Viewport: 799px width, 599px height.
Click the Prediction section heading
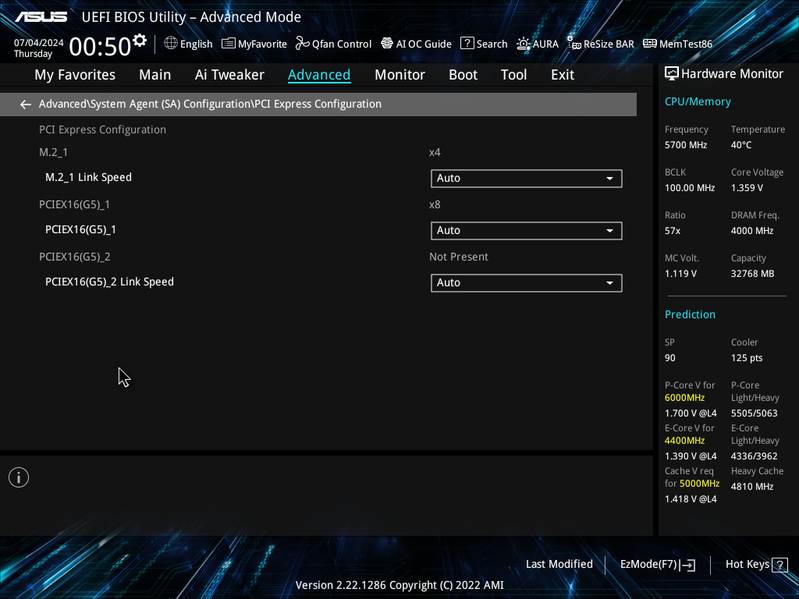point(689,314)
